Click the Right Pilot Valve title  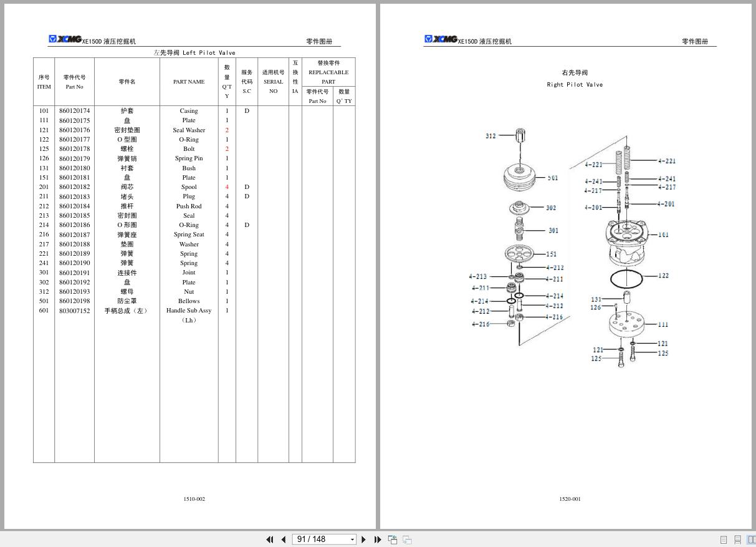pyautogui.click(x=575, y=85)
